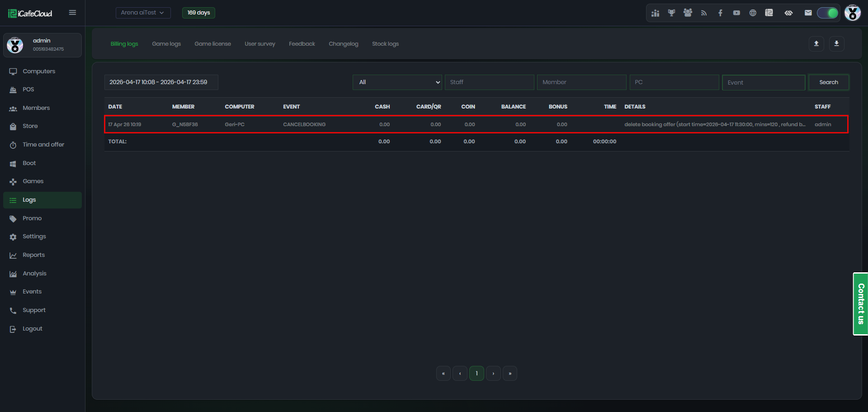This screenshot has width=868, height=412.
Task: Go to last page with double-right arrow
Action: (510, 374)
